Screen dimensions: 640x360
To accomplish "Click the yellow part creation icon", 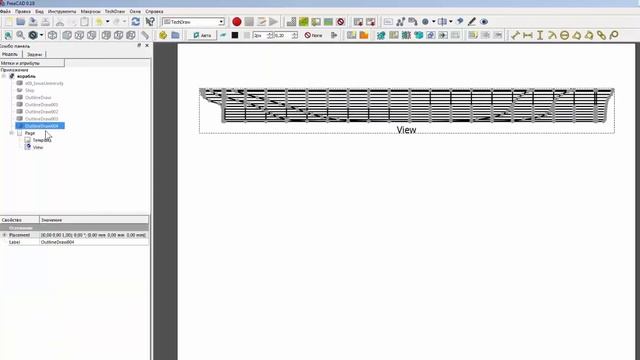I will [163, 36].
